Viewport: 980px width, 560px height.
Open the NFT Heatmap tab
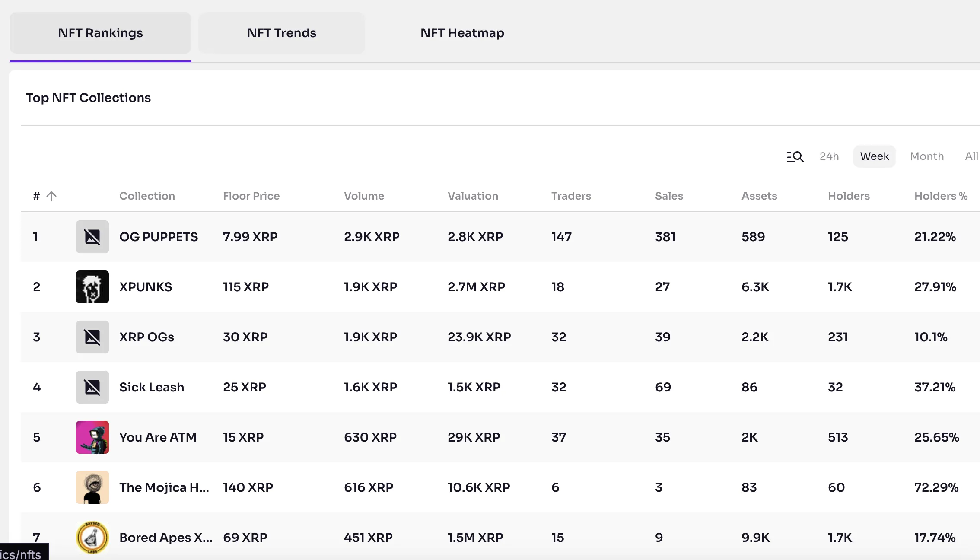[x=462, y=33]
